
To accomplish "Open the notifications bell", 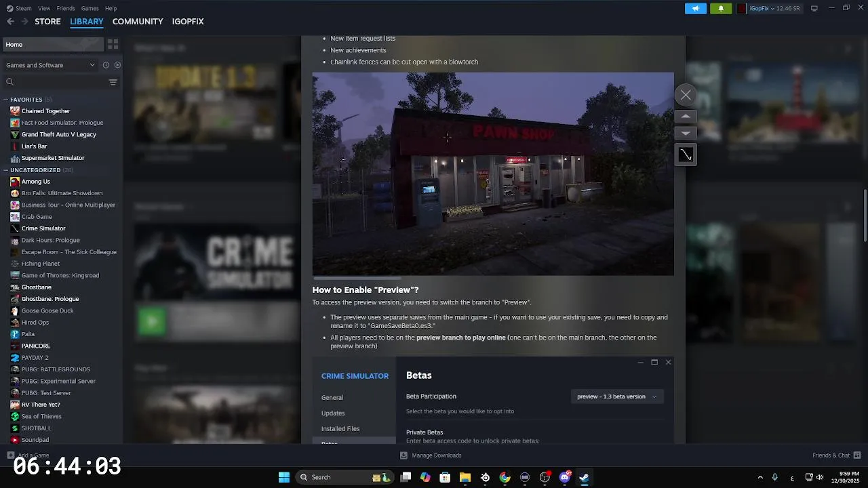I will click(x=721, y=8).
